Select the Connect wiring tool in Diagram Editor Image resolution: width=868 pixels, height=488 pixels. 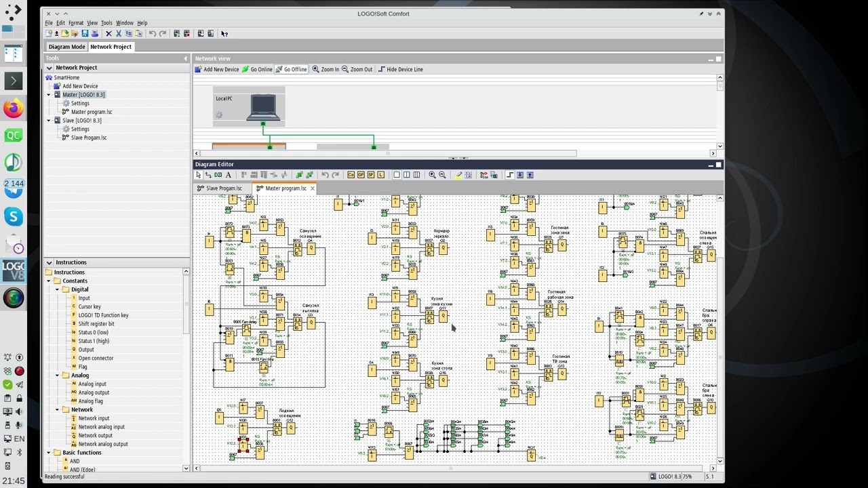(208, 175)
